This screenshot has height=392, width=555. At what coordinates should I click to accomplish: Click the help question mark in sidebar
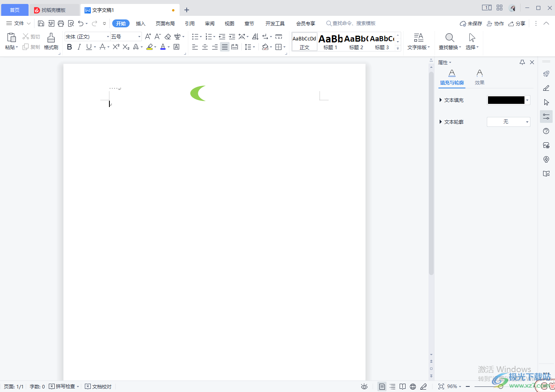(x=546, y=131)
